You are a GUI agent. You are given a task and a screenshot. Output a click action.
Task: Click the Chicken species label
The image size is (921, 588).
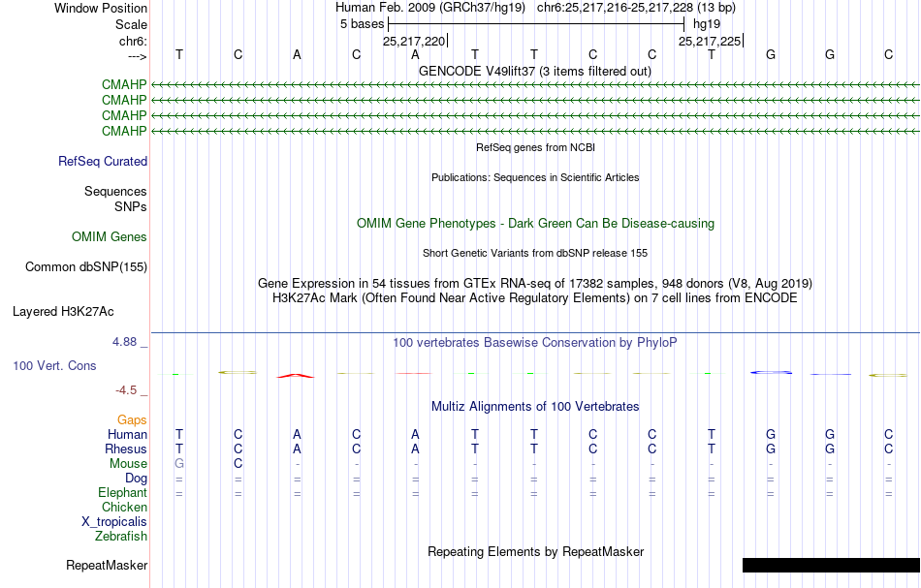click(x=124, y=507)
